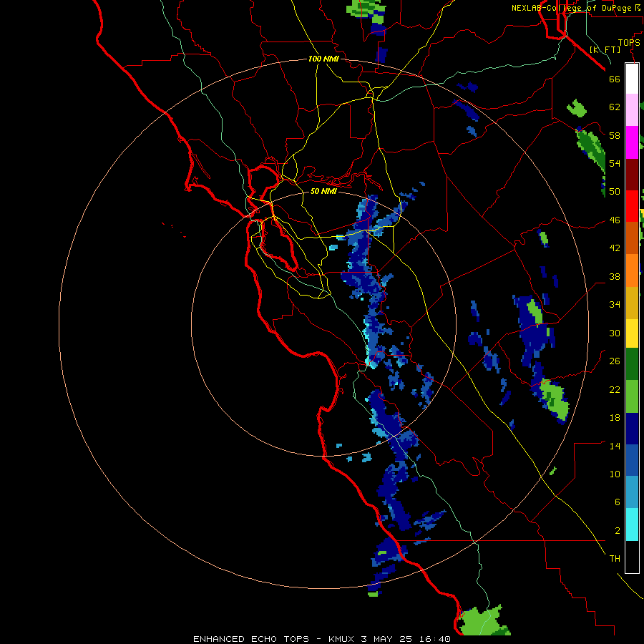Click the 50 NMI range ring label

tap(323, 191)
